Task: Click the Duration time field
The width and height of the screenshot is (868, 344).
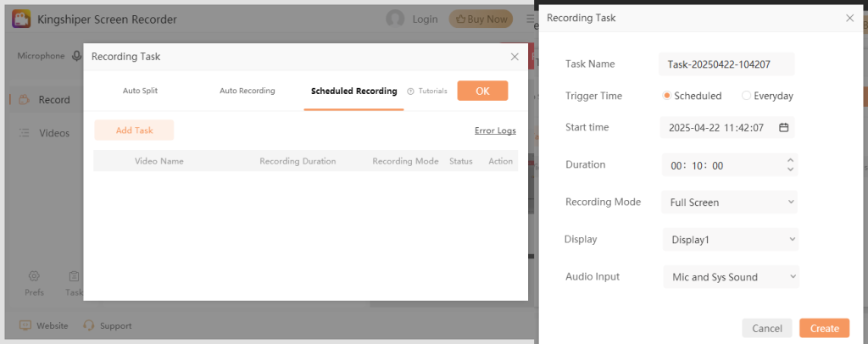Action: pos(730,165)
